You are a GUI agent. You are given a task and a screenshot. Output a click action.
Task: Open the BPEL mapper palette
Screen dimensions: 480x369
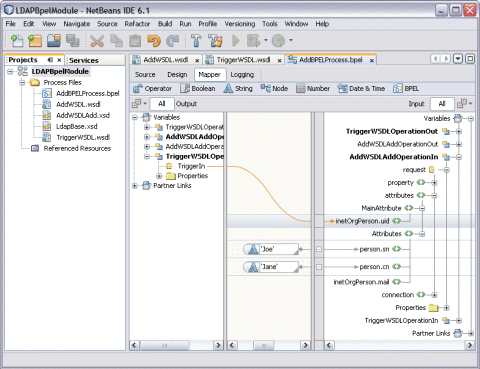point(406,89)
